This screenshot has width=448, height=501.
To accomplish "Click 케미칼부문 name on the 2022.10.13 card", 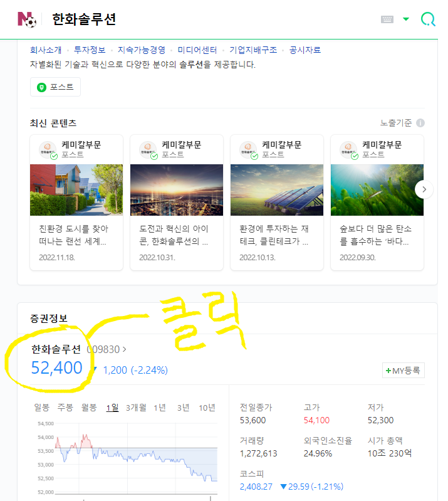I will (282, 145).
